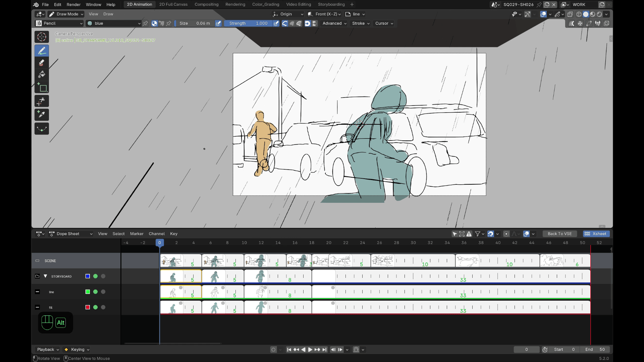The height and width of the screenshot is (362, 644).
Task: Select rendered viewport shading
Action: click(x=599, y=14)
